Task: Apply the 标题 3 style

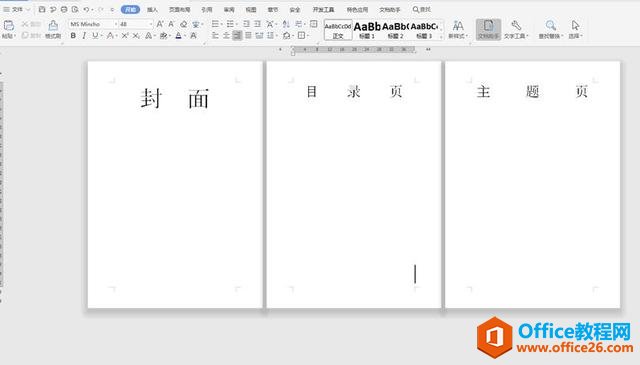Action: click(x=424, y=30)
